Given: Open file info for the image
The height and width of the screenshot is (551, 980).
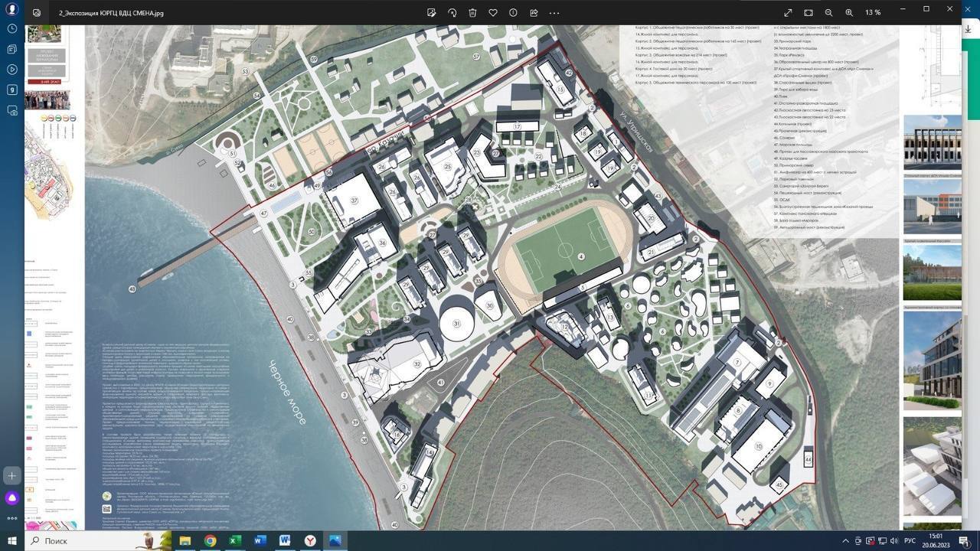Looking at the screenshot, I should coord(513,13).
